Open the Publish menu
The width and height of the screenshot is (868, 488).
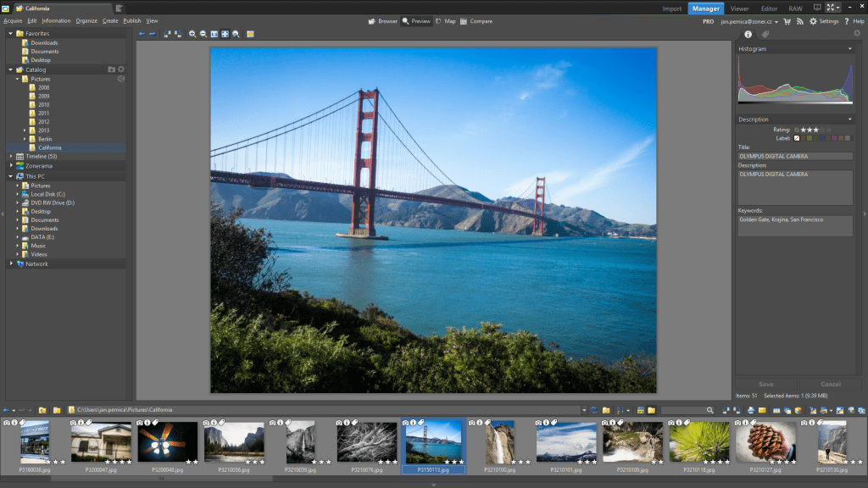tap(131, 21)
